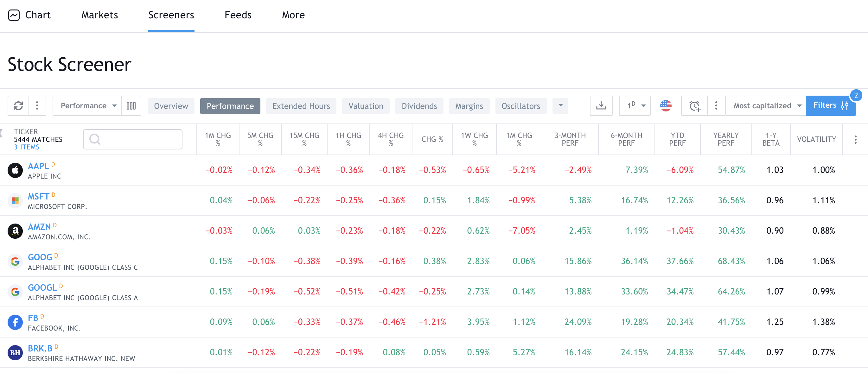Click the Microsoft logo icon
868x373 pixels.
pos(15,201)
